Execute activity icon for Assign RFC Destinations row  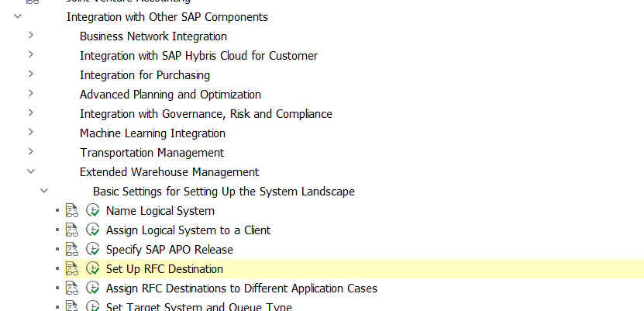point(93,288)
